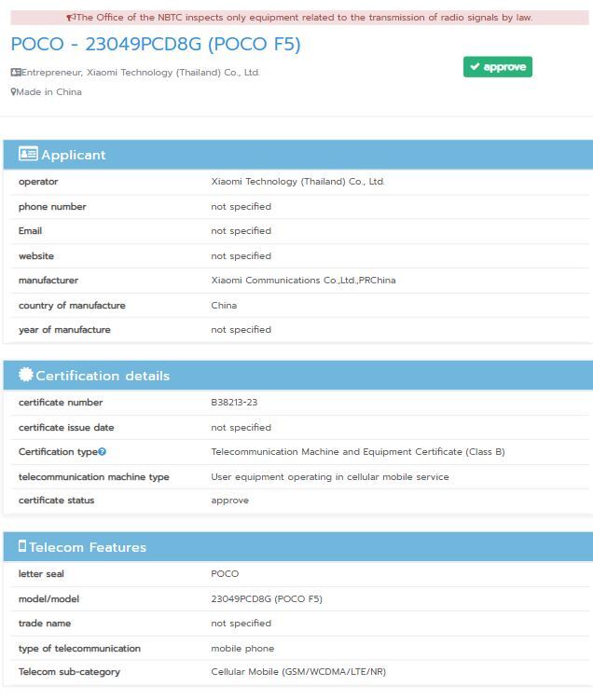593x700 pixels.
Task: Select the Class B certificate type value
Action: pos(358,452)
